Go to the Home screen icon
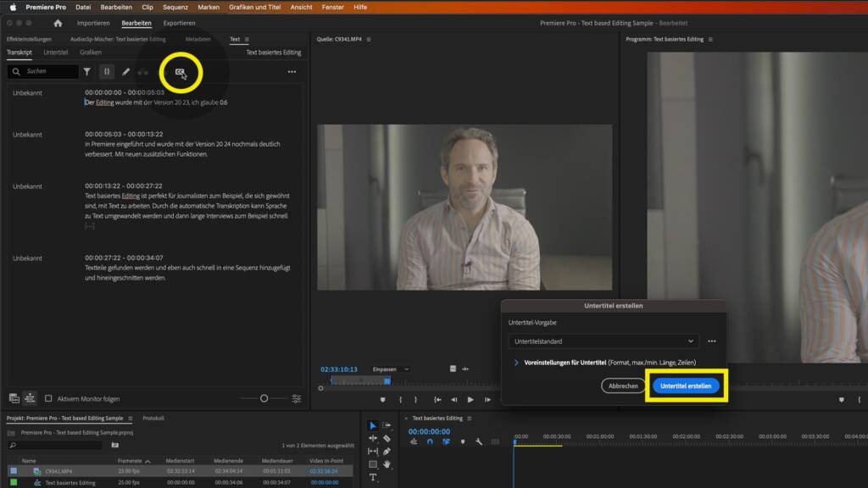Image resolution: width=868 pixels, height=488 pixels. point(58,23)
